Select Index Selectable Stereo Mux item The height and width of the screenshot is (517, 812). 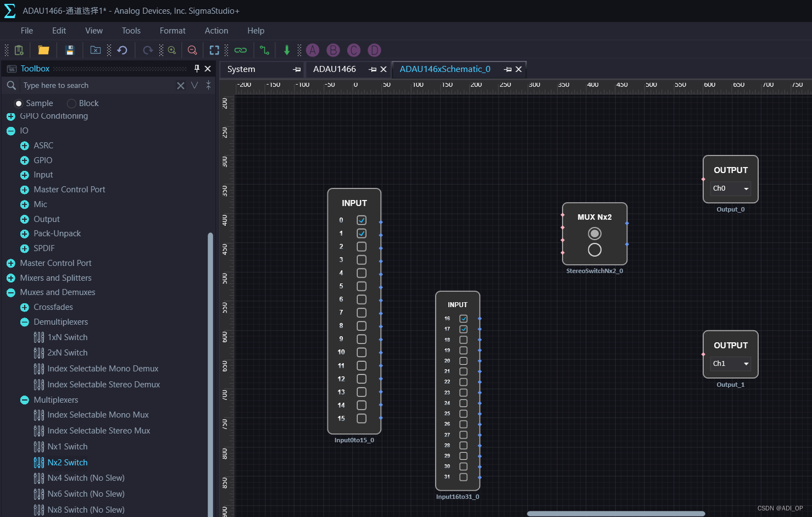(x=99, y=431)
